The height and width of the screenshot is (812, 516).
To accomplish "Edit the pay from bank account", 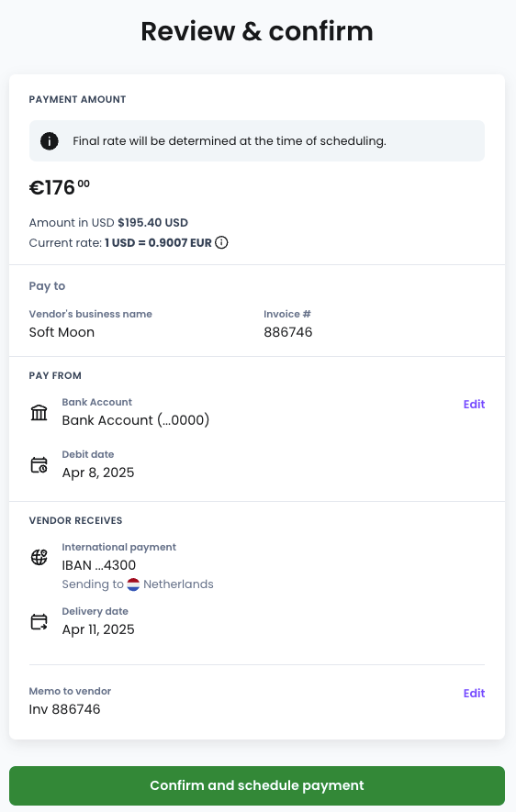I will pyautogui.click(x=474, y=405).
